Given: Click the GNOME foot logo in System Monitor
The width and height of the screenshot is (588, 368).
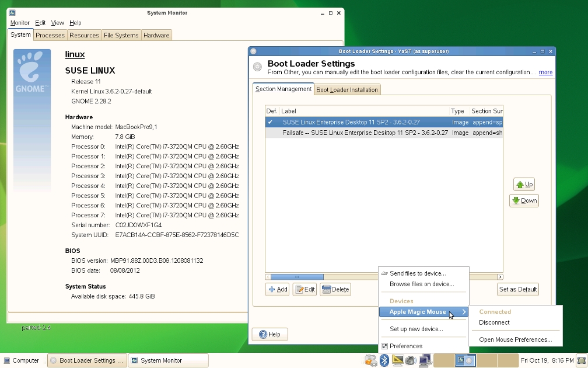Looking at the screenshot, I should click(32, 71).
